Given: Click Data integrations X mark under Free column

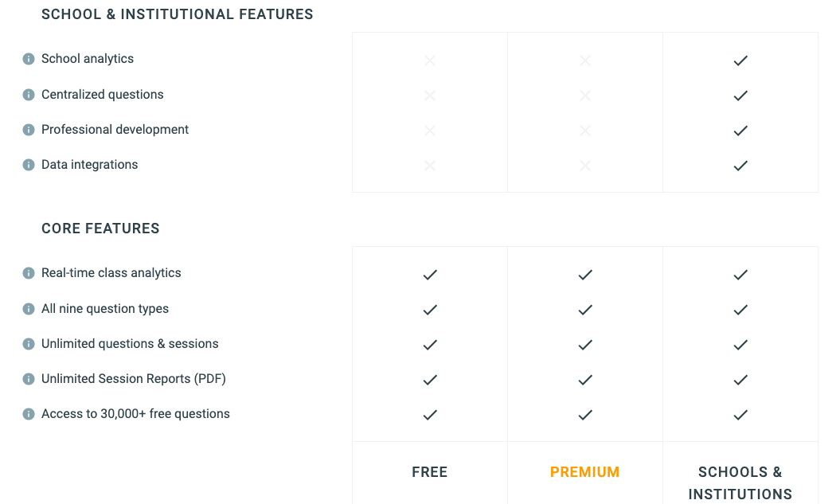Looking at the screenshot, I should (x=430, y=166).
